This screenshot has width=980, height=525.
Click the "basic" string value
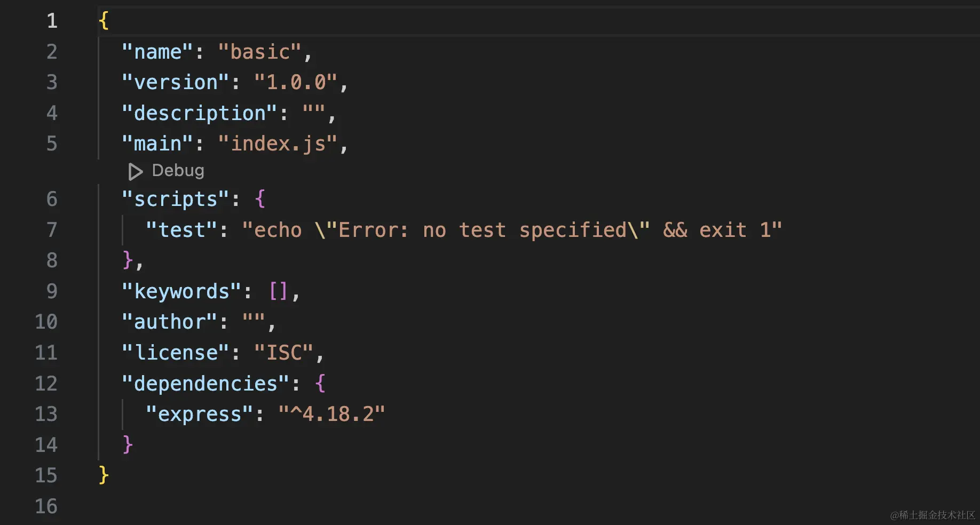pyautogui.click(x=260, y=52)
